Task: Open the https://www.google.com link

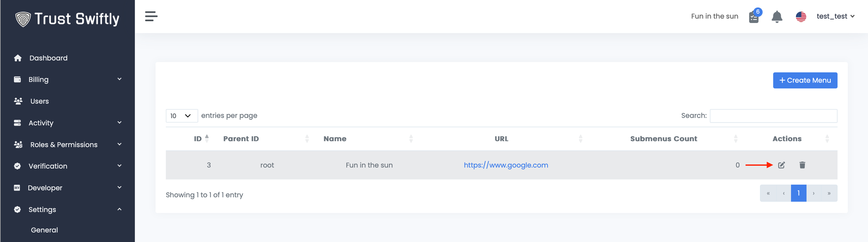Action: coord(506,165)
